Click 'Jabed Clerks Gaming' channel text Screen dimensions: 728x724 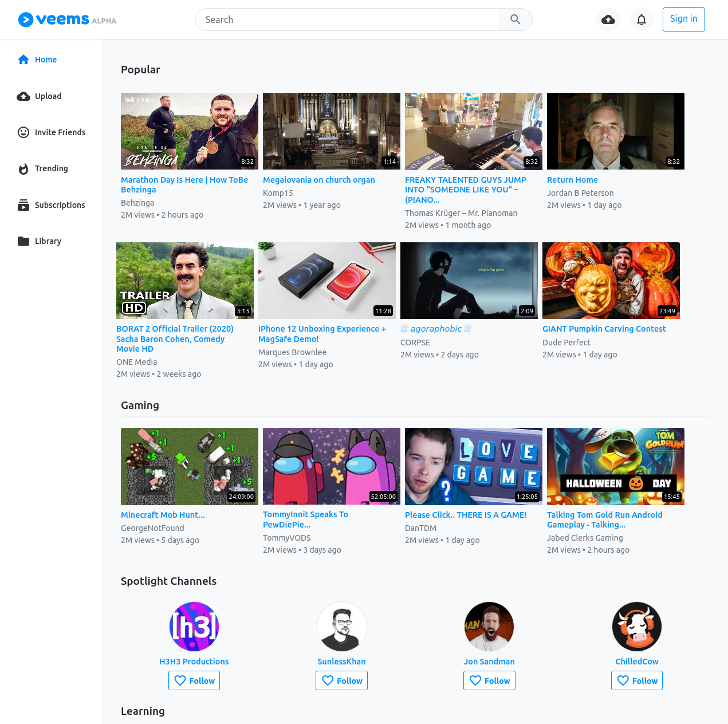pos(585,538)
